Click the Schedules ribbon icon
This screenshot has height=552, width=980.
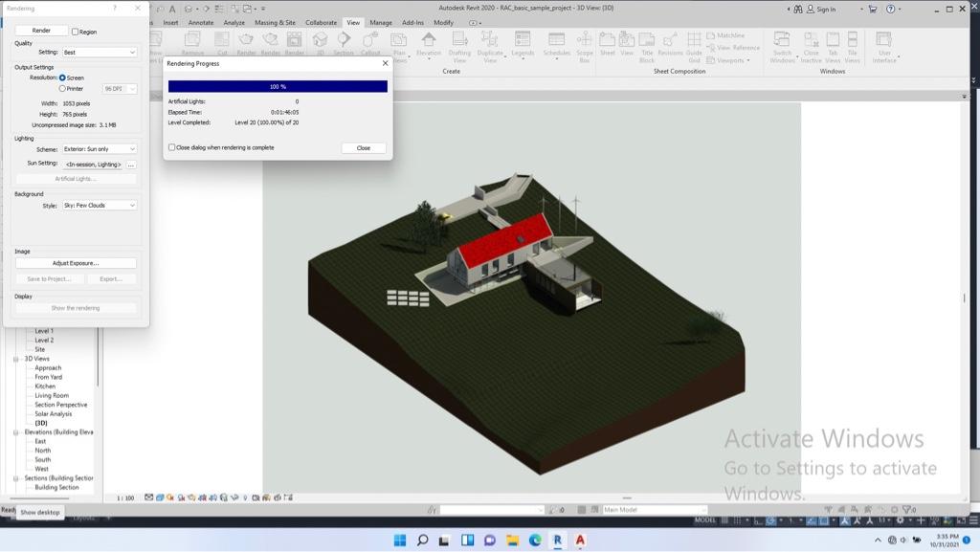click(556, 45)
